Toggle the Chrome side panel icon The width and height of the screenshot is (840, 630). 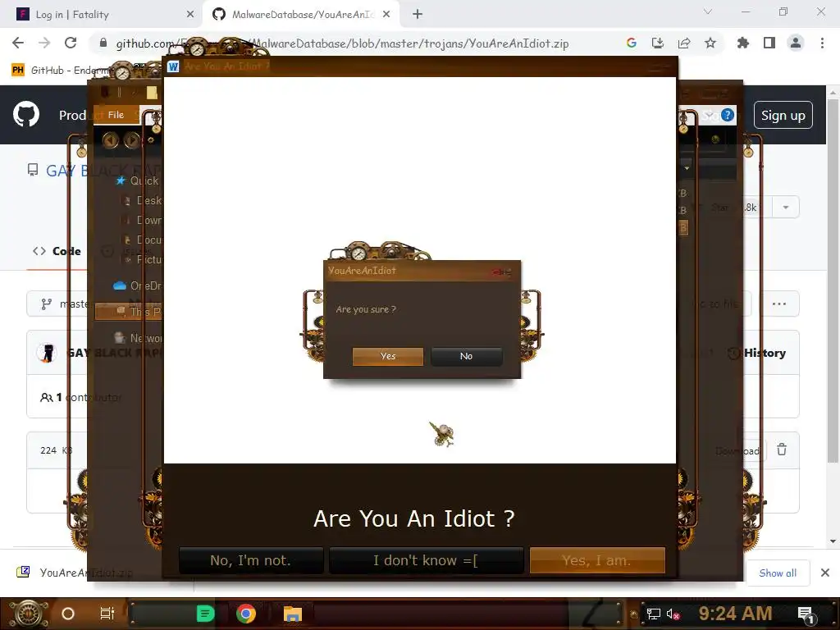769,43
